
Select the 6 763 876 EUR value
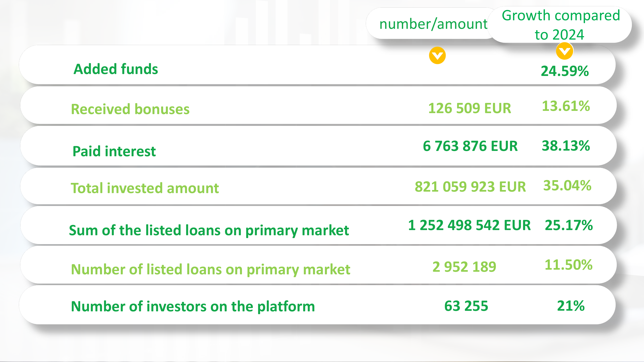pyautogui.click(x=470, y=146)
